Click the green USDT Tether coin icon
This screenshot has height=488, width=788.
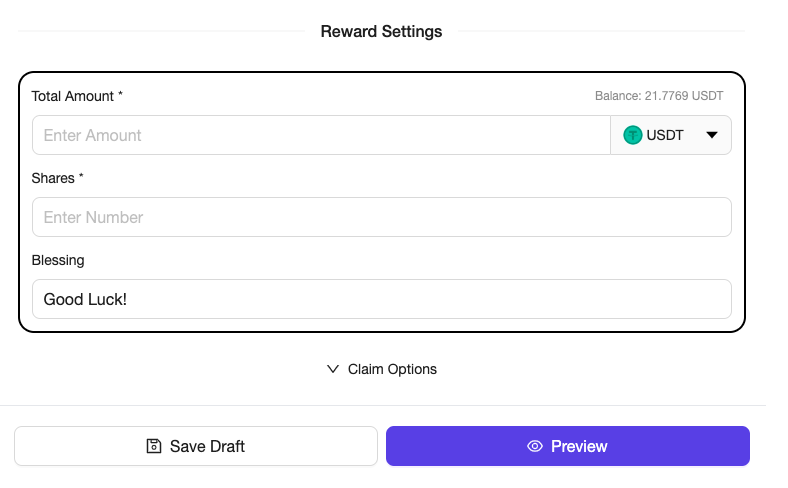click(632, 135)
